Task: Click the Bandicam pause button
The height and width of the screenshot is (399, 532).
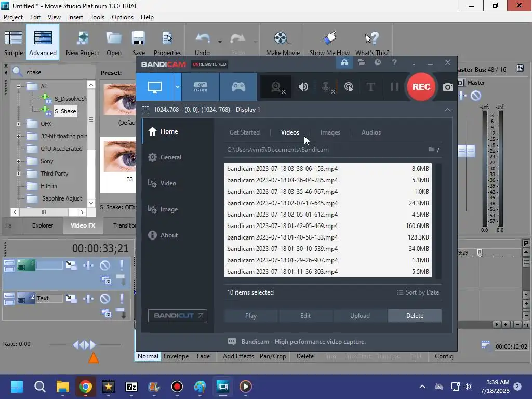Action: click(x=395, y=87)
